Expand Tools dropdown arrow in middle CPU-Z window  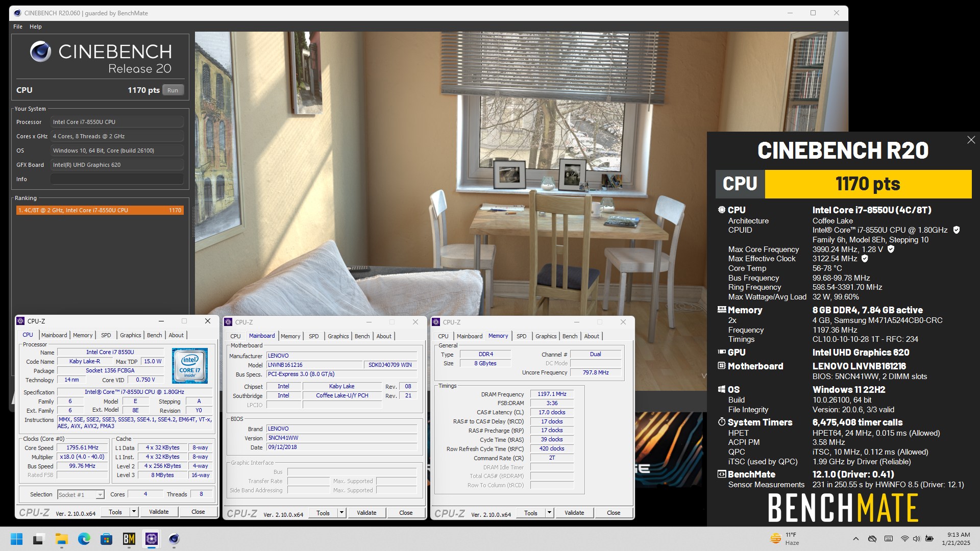point(341,513)
